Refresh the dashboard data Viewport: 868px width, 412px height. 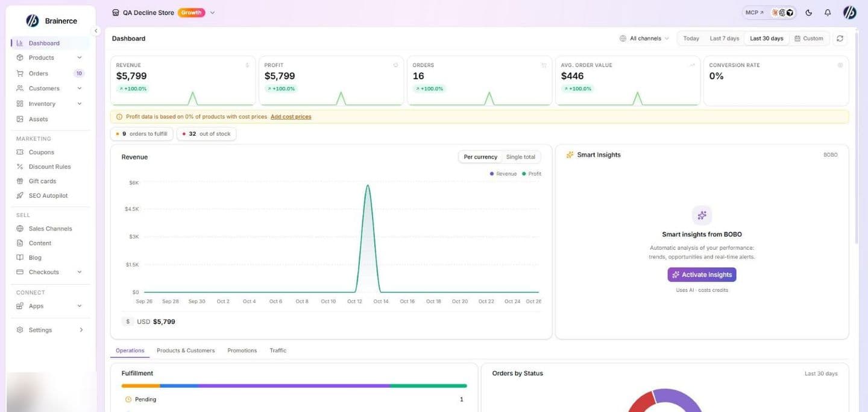coord(840,39)
